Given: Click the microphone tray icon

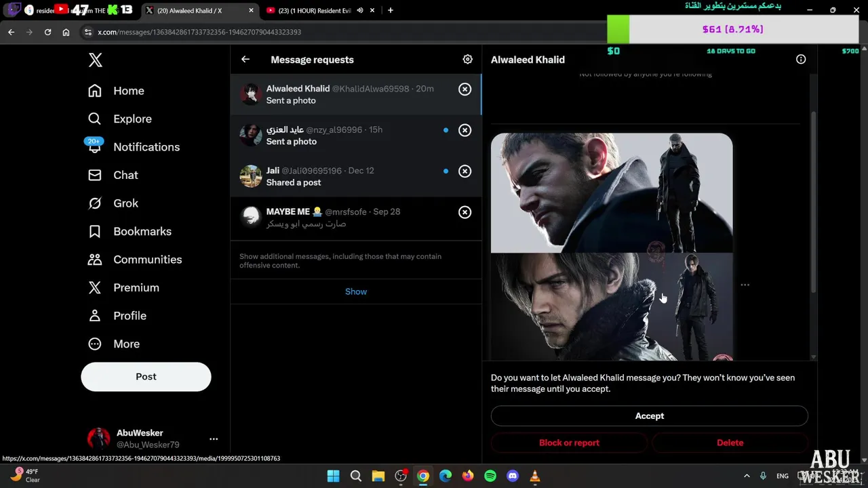Looking at the screenshot, I should click(x=764, y=476).
